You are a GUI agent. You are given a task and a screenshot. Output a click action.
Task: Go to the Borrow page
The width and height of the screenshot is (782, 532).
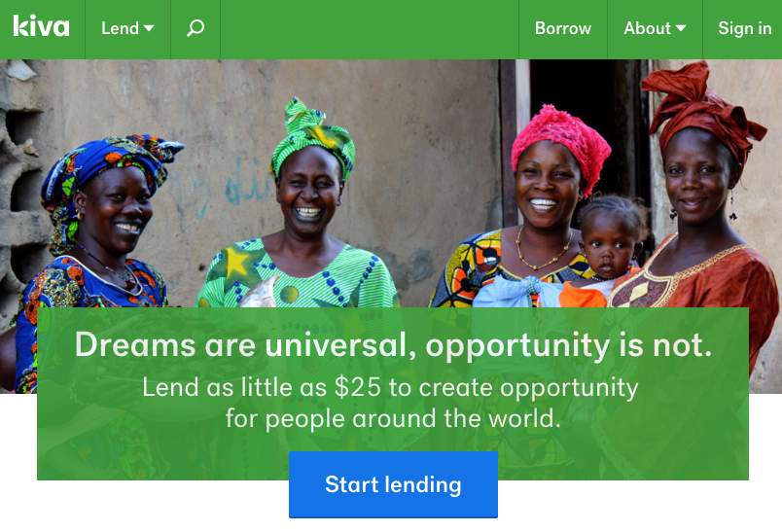tap(563, 28)
